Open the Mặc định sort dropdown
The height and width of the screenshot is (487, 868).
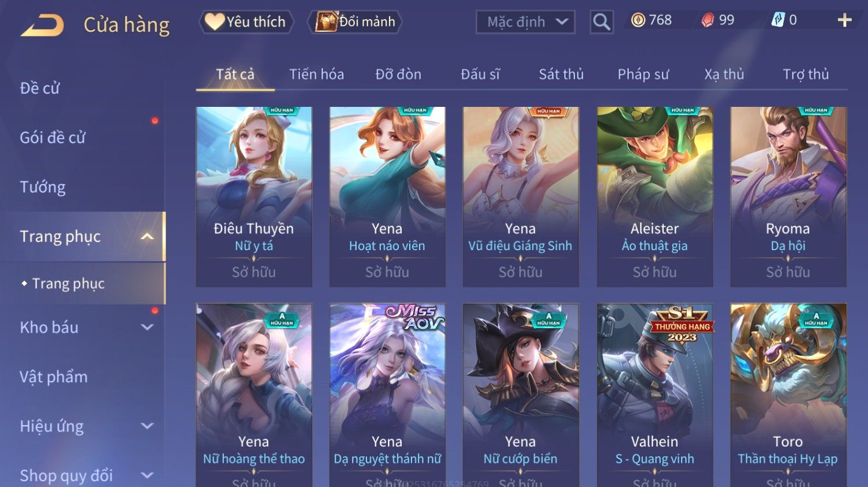(x=525, y=22)
